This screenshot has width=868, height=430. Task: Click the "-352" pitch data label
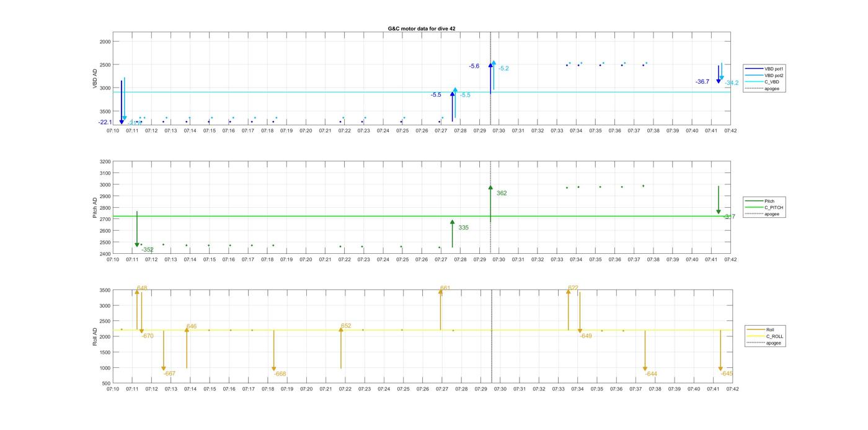tap(147, 249)
